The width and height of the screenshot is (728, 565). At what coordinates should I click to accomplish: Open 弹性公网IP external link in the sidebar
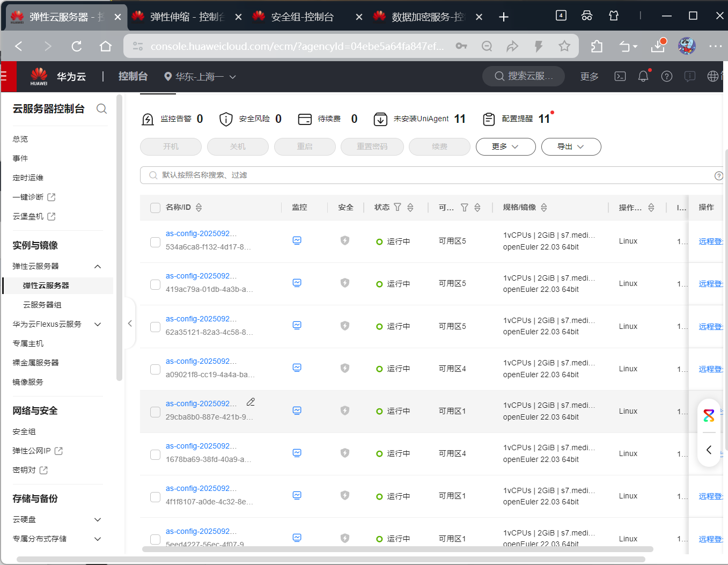[38, 451]
